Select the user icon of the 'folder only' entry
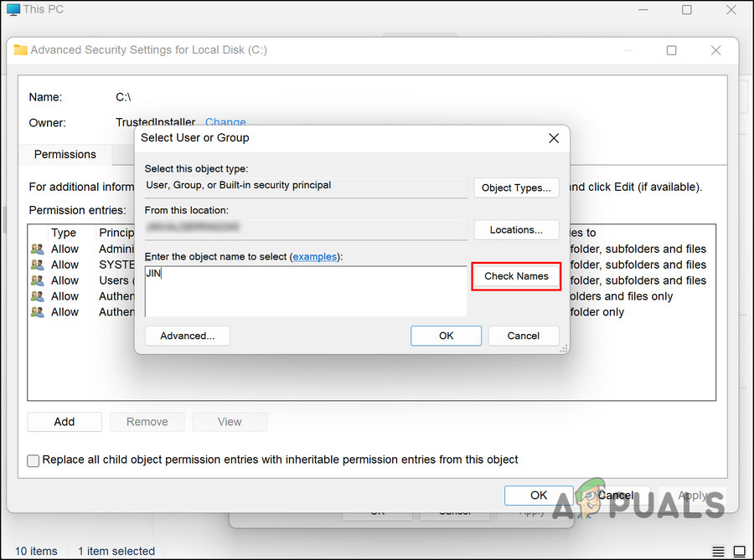 pyautogui.click(x=38, y=312)
